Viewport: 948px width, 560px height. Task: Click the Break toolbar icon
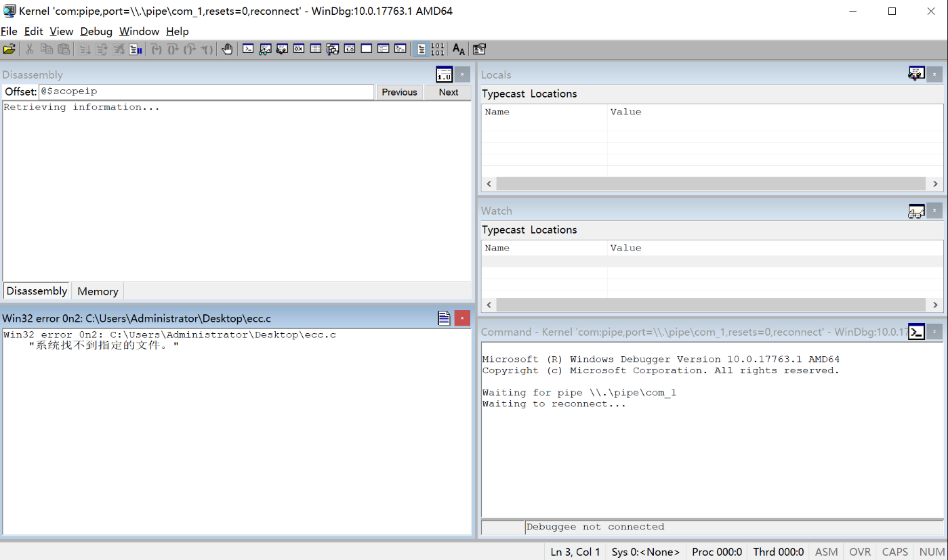tap(136, 49)
